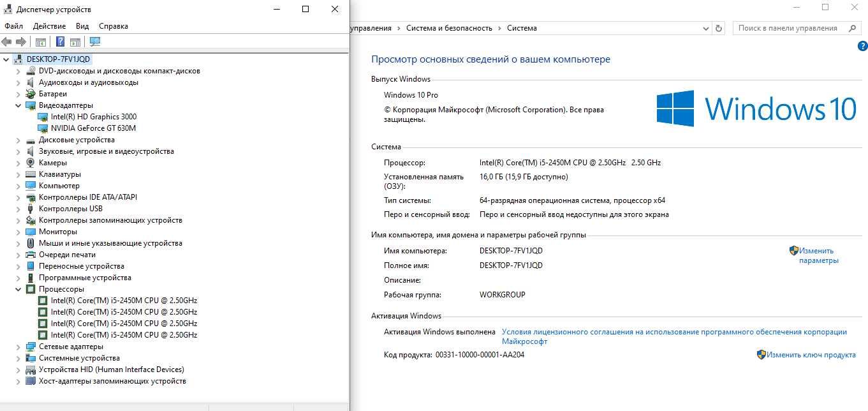Viewport: 868px width, 411px height.
Task: Expand the Мониторы category
Action: (x=18, y=232)
